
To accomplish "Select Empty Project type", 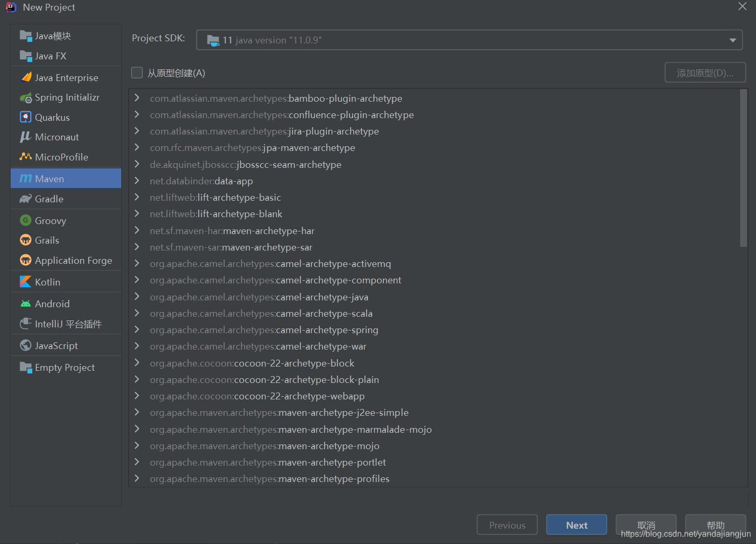I will tap(66, 367).
